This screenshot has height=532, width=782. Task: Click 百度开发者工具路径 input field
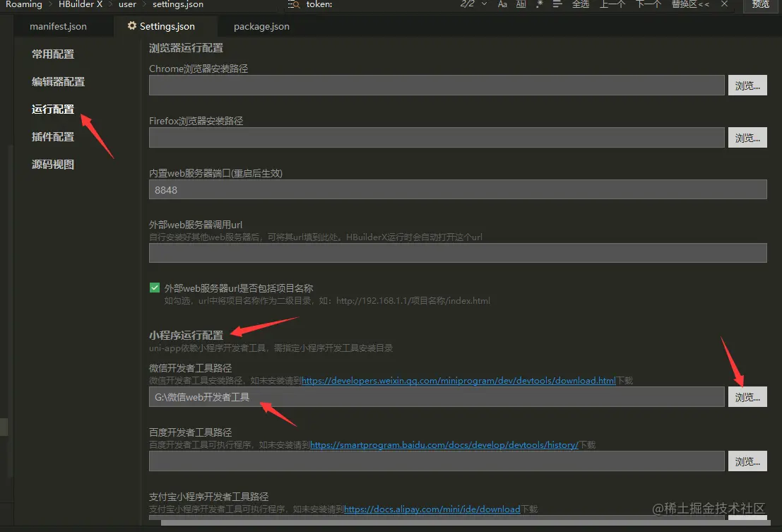coord(437,461)
